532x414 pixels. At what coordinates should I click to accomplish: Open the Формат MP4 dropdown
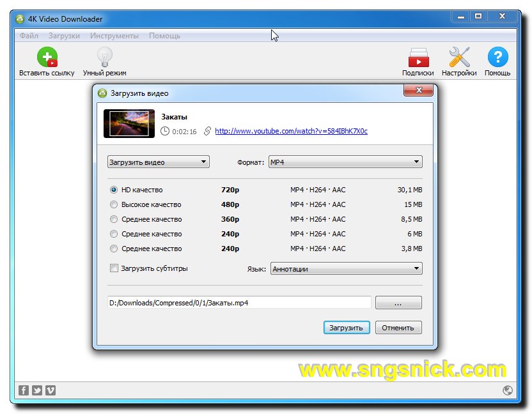pos(345,162)
